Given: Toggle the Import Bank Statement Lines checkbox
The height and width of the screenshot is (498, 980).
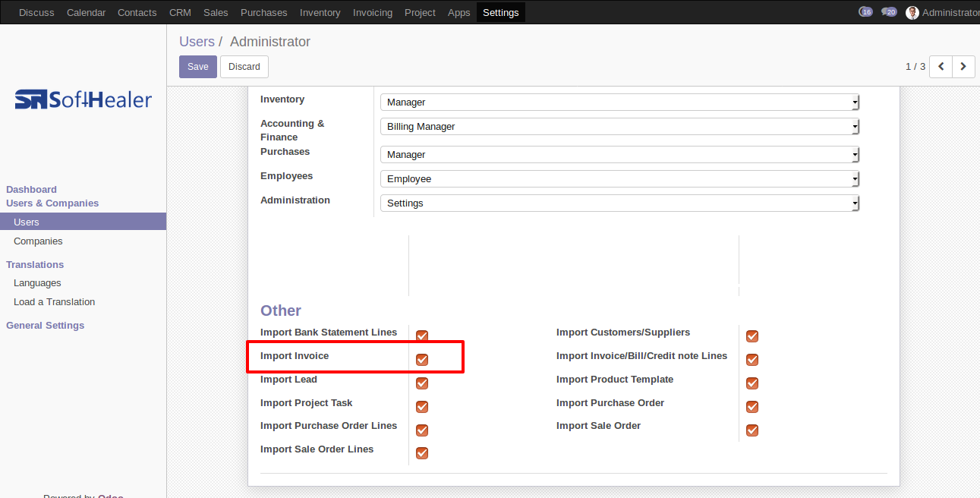Looking at the screenshot, I should (x=422, y=336).
